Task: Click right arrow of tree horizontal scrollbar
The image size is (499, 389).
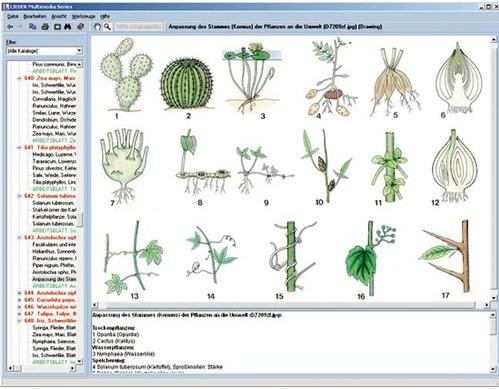Action: pyautogui.click(x=73, y=368)
